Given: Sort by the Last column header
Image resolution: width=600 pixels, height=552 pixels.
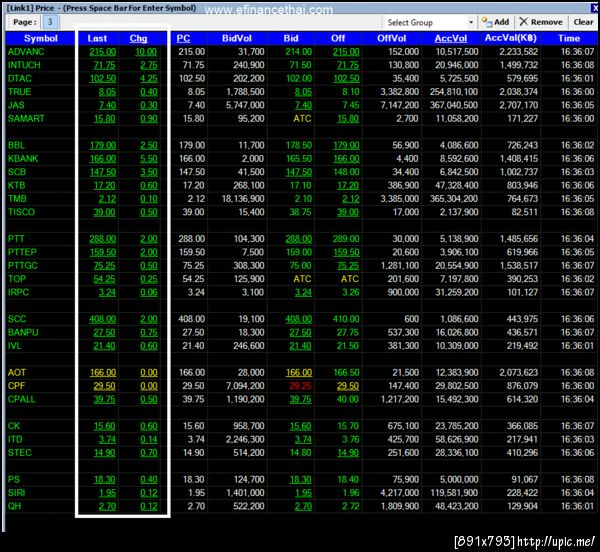Looking at the screenshot, I should (x=97, y=38).
